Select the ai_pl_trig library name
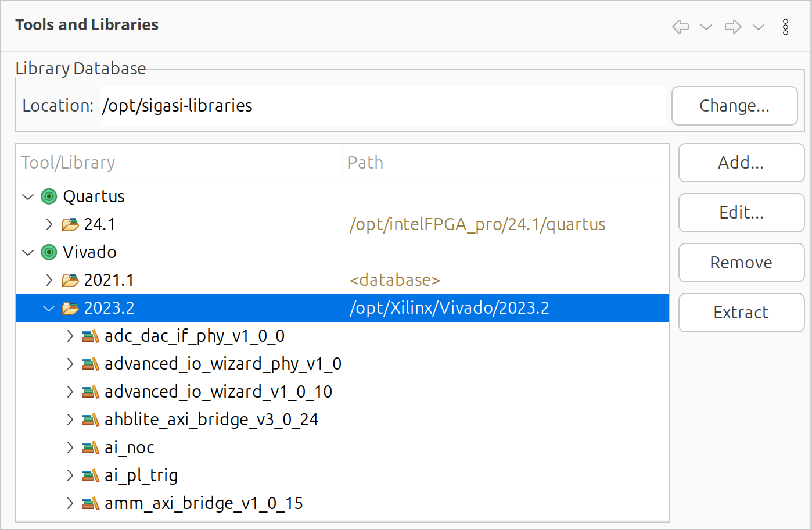Viewport: 812px width, 530px height. click(x=141, y=475)
